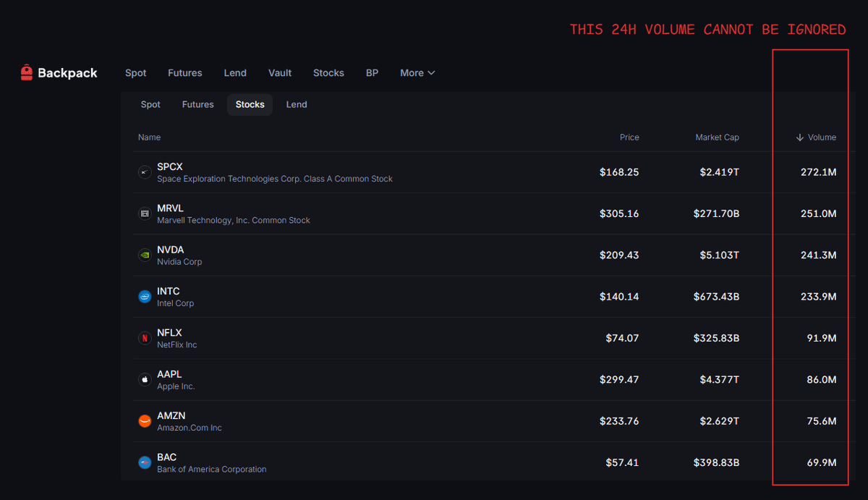Screen dimensions: 868x500
Task: Sort by the Market Cap column header
Action: (717, 137)
